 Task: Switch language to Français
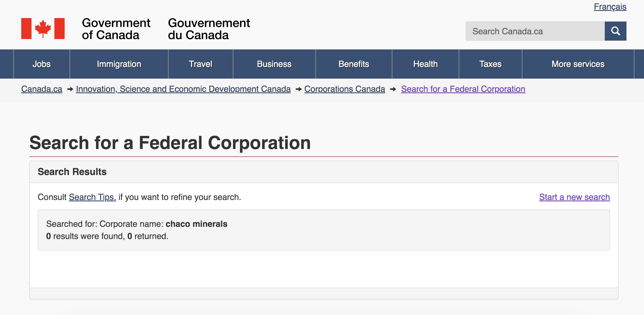pos(610,7)
